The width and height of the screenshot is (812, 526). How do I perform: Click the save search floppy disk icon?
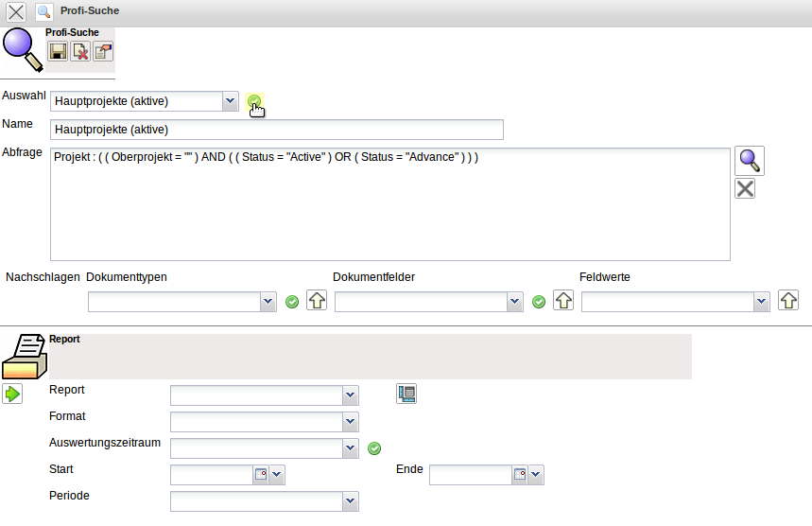58,52
